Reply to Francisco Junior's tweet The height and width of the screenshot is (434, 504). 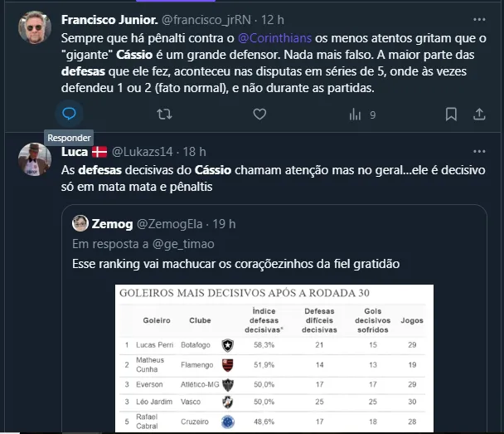pos(70,114)
